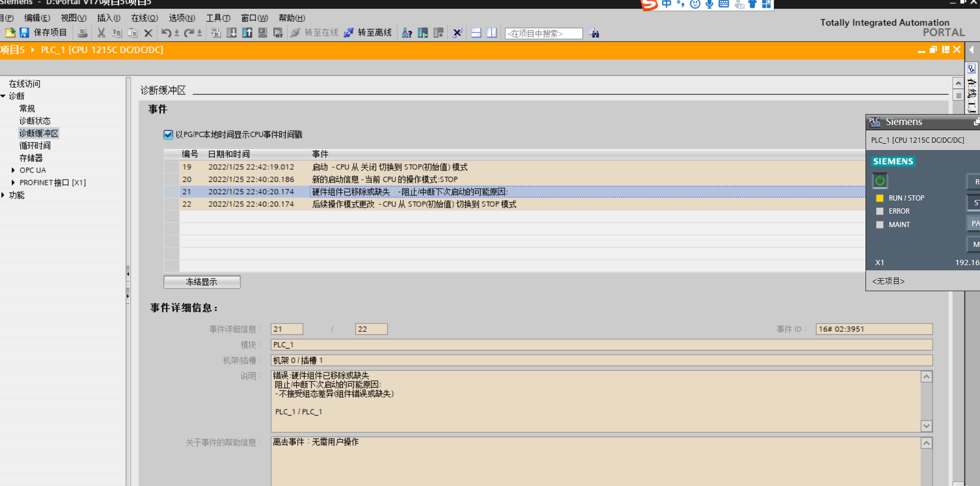Click the stop CPU icon

tap(438, 33)
